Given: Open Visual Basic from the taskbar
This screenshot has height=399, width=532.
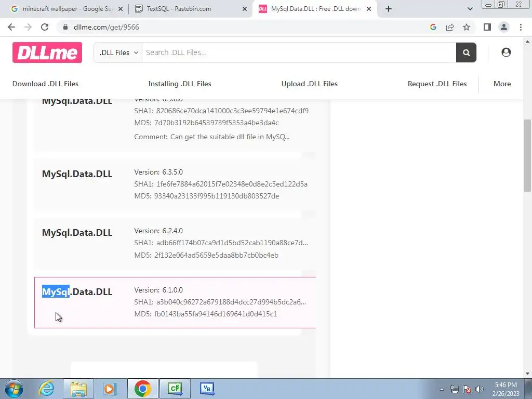Looking at the screenshot, I should click(207, 389).
